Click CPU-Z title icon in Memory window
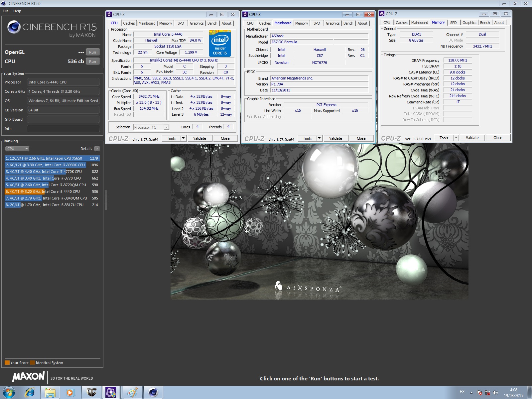The width and height of the screenshot is (532, 399). [x=382, y=14]
